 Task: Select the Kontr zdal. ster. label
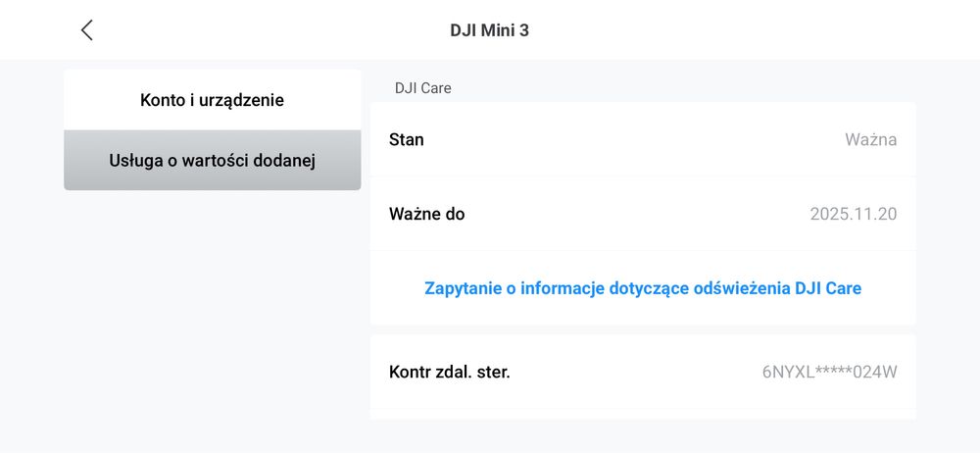[449, 372]
